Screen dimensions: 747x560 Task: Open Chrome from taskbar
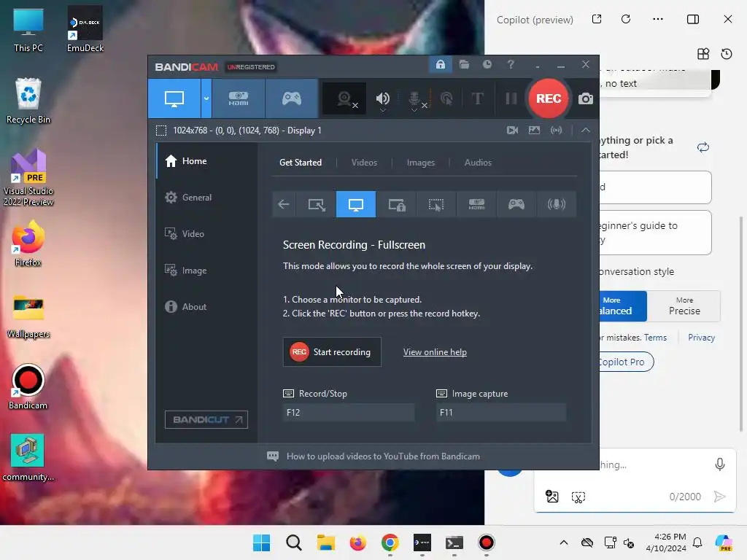click(x=390, y=542)
